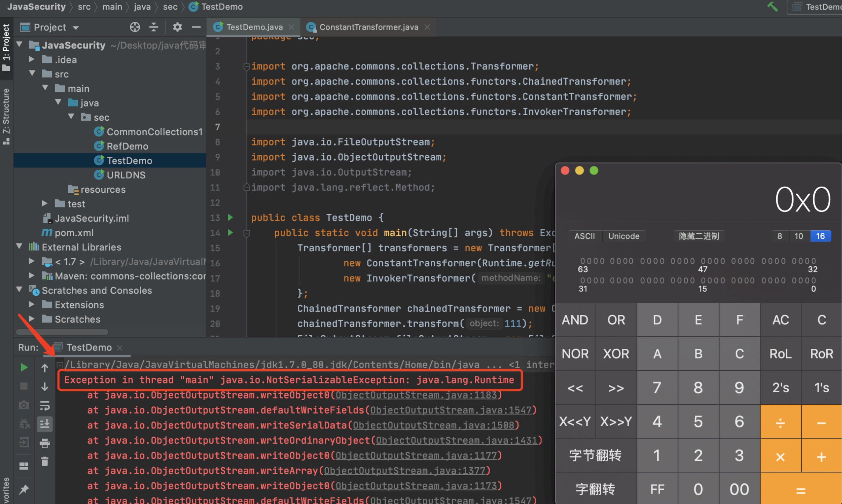The width and height of the screenshot is (842, 504).
Task: Rerun TestDemo with green play button
Action: click(24, 368)
